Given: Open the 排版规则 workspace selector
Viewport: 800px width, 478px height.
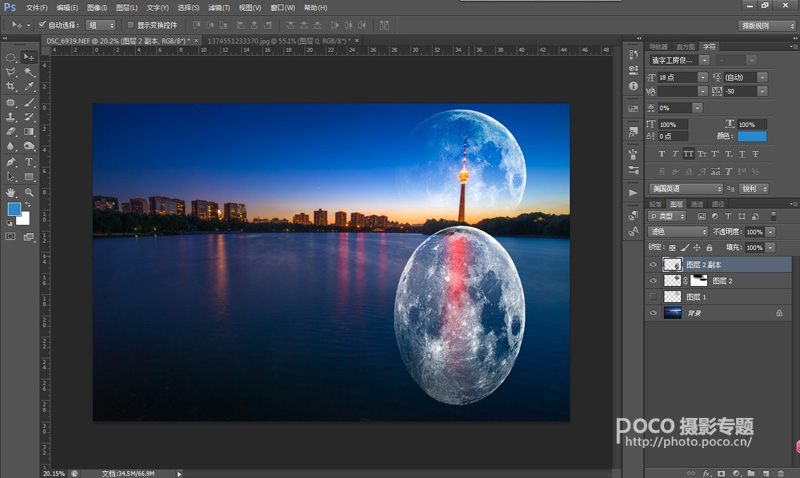Looking at the screenshot, I should [x=766, y=26].
